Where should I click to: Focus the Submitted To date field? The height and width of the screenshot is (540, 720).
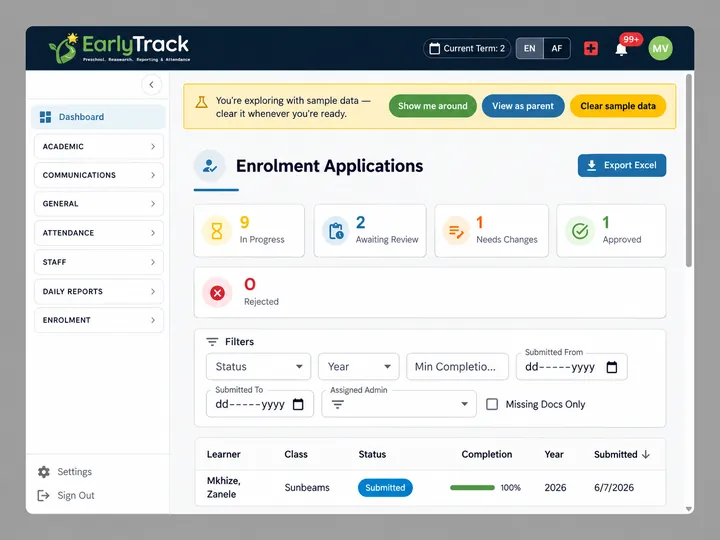point(260,404)
